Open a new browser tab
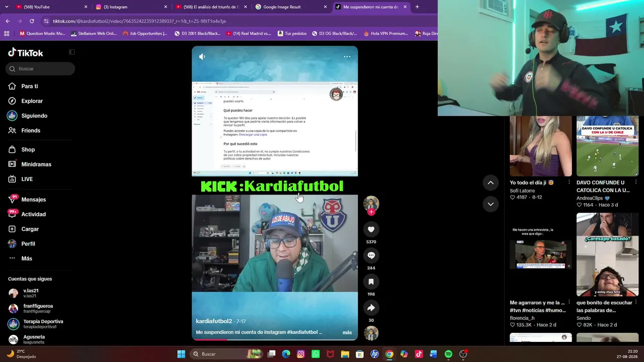The height and width of the screenshot is (362, 644). pyautogui.click(x=417, y=7)
